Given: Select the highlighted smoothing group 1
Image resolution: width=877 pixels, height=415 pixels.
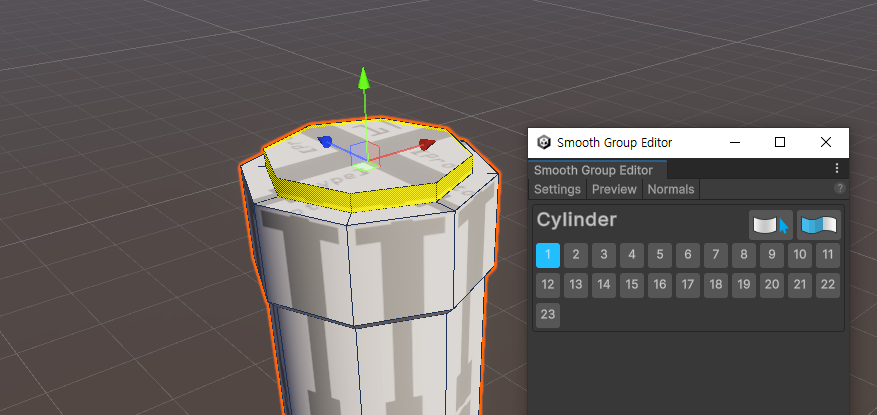Looking at the screenshot, I should coord(548,255).
